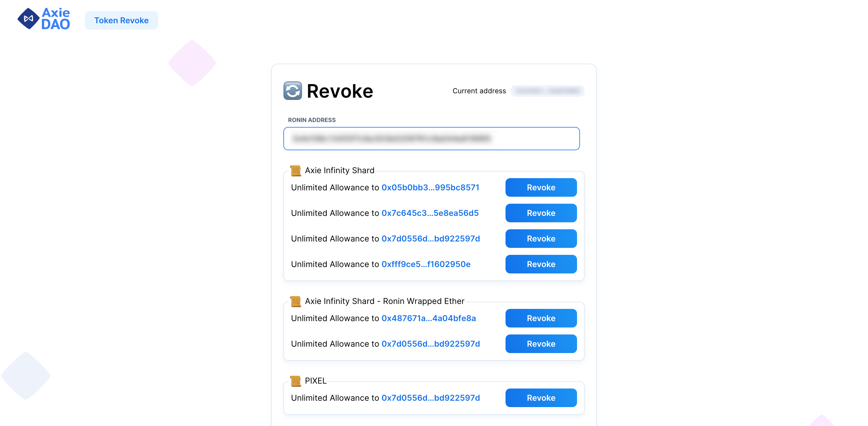Image resolution: width=868 pixels, height=426 pixels.
Task: Open address link 0x487671a...4a04bfe8a
Action: (x=428, y=318)
